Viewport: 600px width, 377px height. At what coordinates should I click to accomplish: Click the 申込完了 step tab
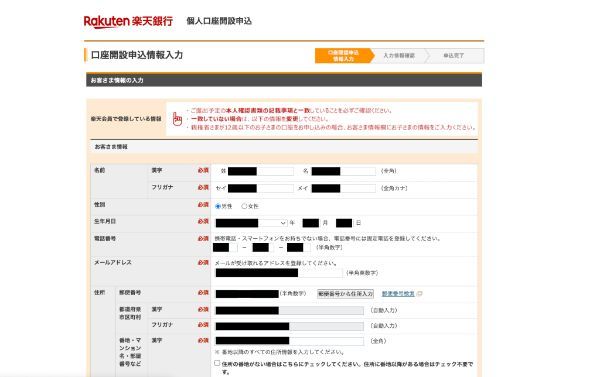pyautogui.click(x=454, y=56)
